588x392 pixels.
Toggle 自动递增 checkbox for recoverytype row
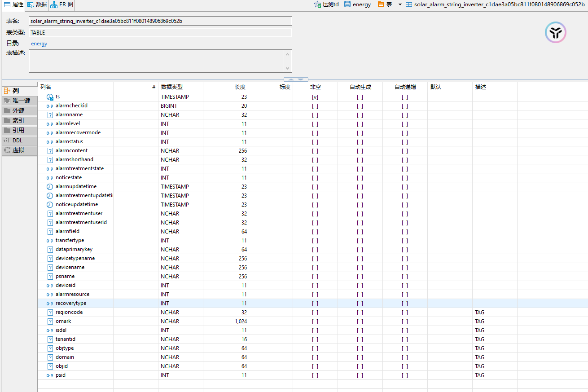point(405,304)
